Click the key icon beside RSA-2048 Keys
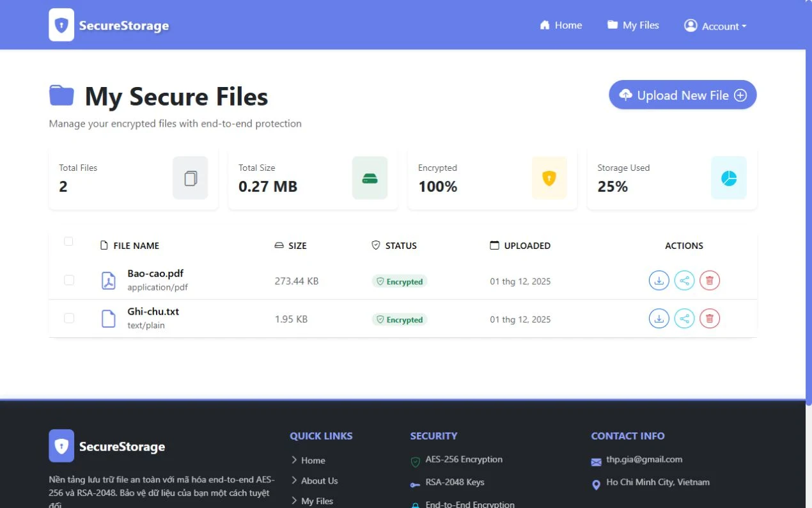Viewport: 812px width, 508px height. click(x=416, y=485)
